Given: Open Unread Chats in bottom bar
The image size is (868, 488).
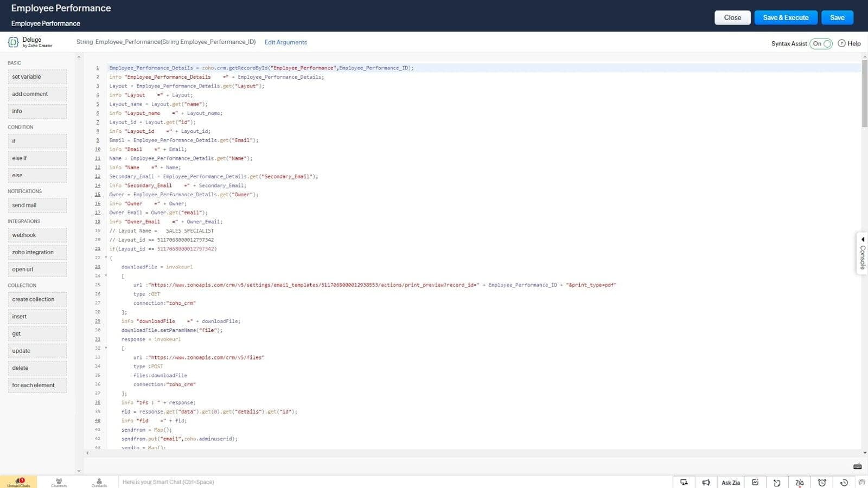Looking at the screenshot, I should pos(18,482).
